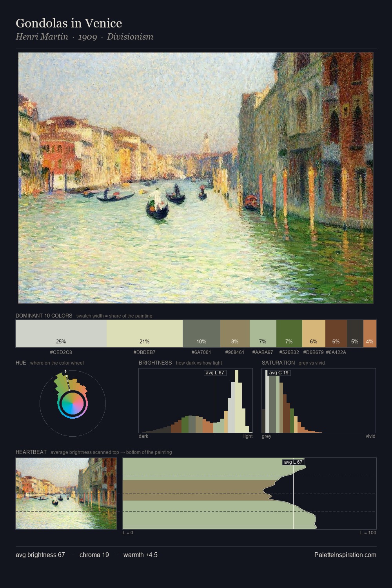The image size is (392, 588).
Task: Click the 5% charcoal swatch
Action: (355, 334)
